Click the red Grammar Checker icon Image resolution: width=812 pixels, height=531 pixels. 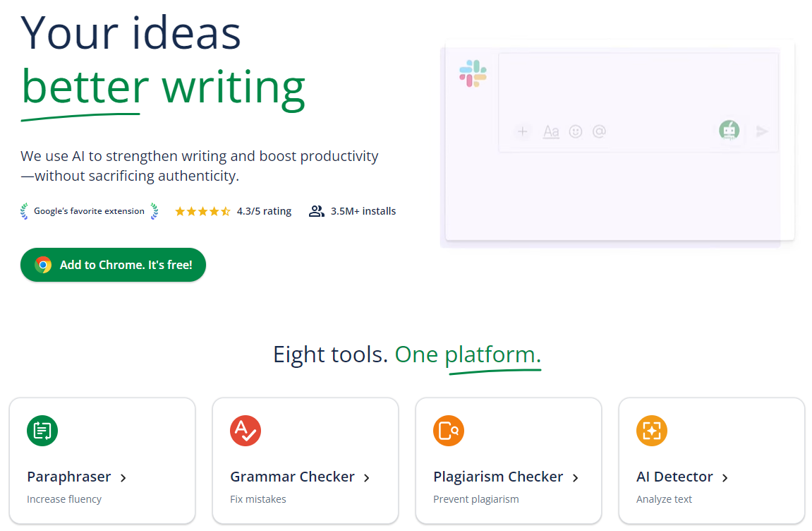coord(246,430)
